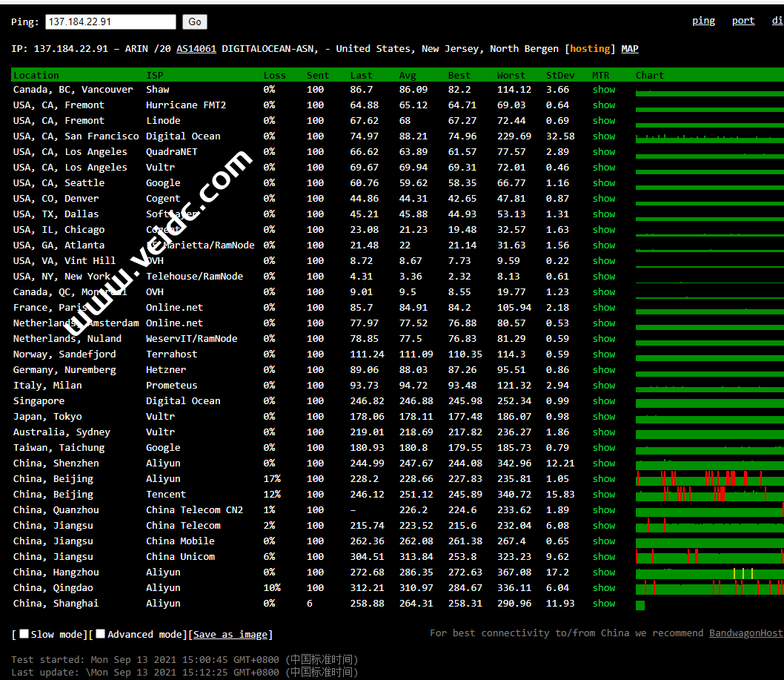Show MTR for Germany Nuremberg Hetzner
784x680 pixels.
(603, 370)
